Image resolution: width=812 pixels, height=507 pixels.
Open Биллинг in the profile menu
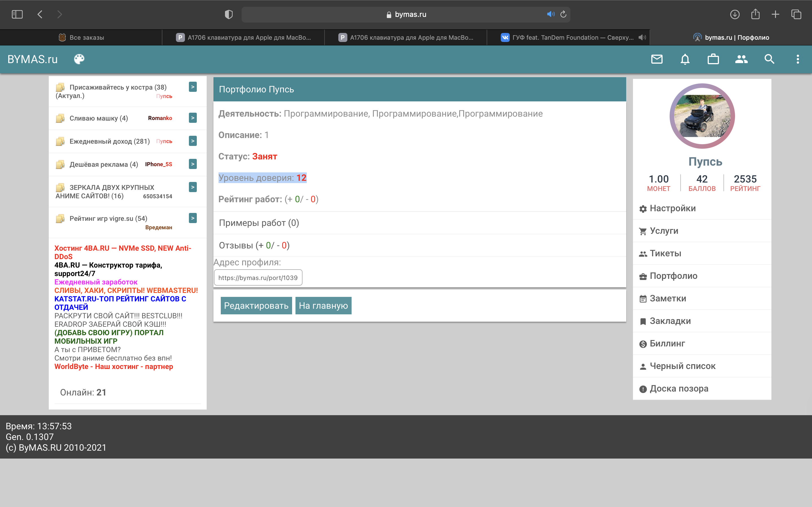coord(667,343)
